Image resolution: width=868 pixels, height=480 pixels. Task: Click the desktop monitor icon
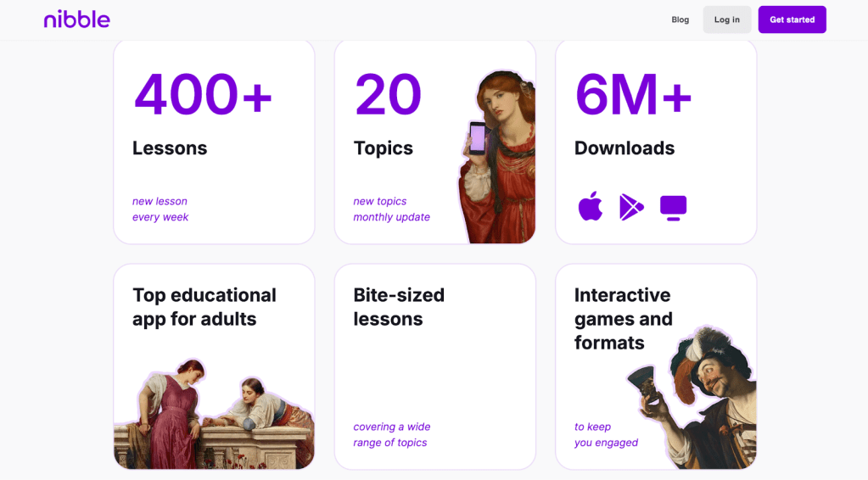[x=673, y=207]
